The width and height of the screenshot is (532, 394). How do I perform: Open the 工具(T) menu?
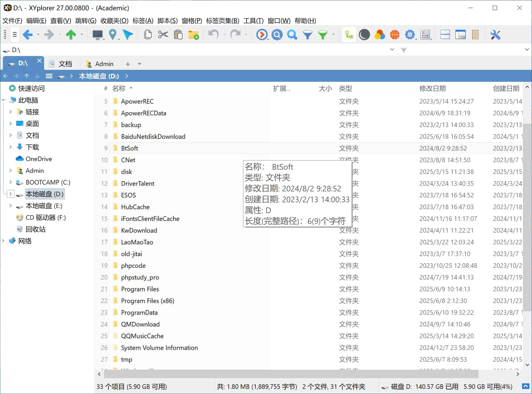click(253, 21)
